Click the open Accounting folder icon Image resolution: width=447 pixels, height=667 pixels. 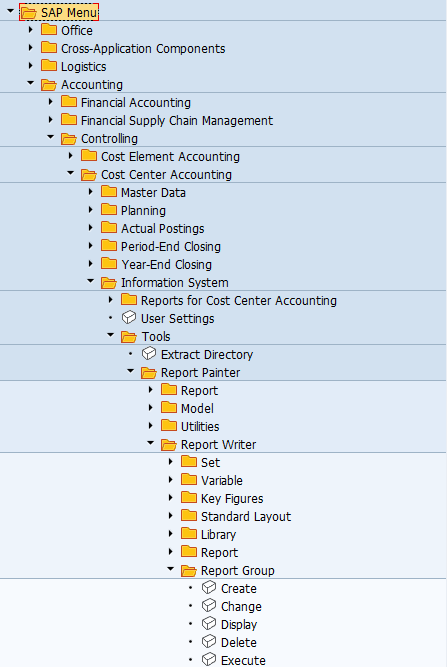click(x=49, y=85)
